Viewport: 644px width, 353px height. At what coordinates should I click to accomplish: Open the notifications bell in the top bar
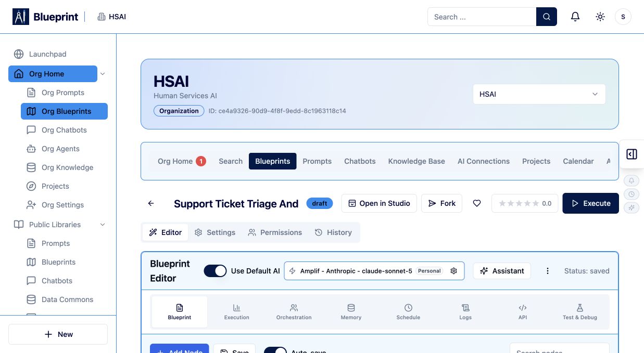pos(575,17)
